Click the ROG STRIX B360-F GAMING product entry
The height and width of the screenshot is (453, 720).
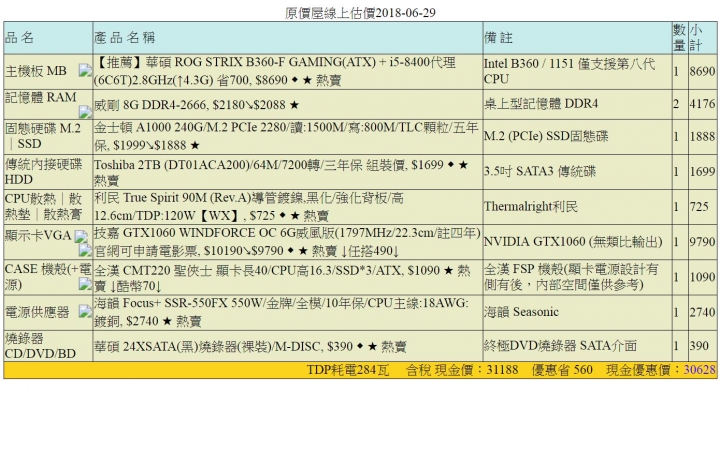[275, 71]
